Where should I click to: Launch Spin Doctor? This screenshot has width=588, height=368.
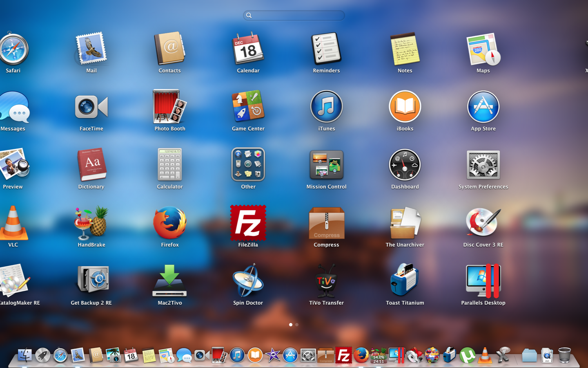pyautogui.click(x=248, y=280)
